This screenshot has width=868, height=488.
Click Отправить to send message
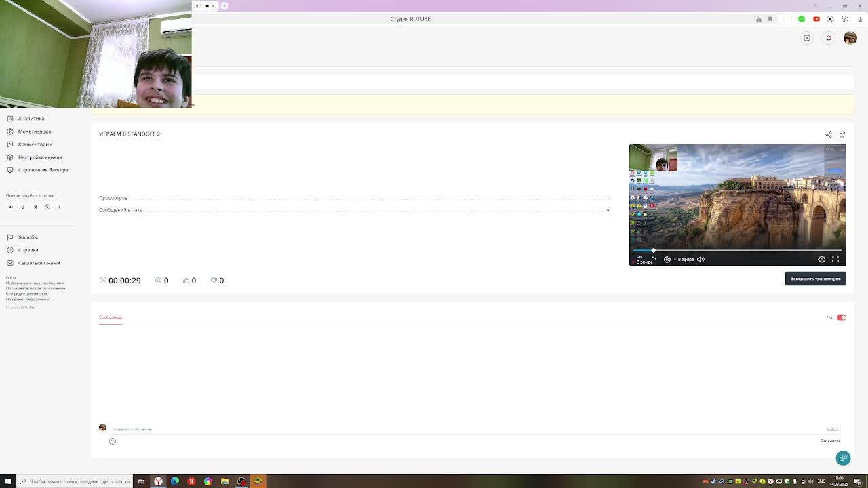tap(830, 441)
